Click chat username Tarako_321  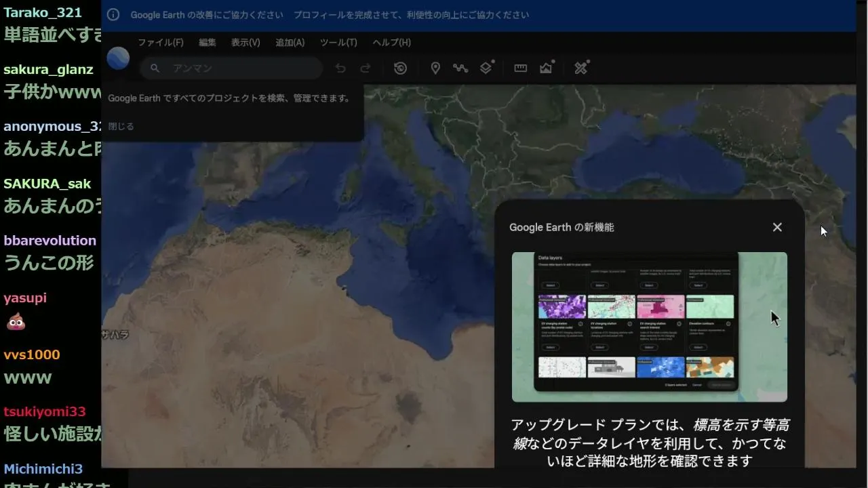coord(43,12)
